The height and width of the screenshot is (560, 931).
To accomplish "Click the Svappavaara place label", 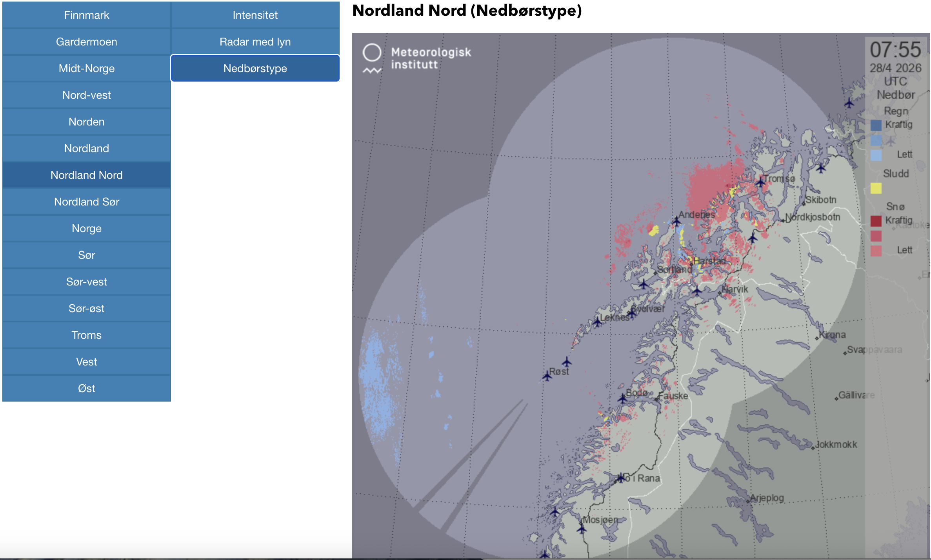I will pyautogui.click(x=875, y=349).
